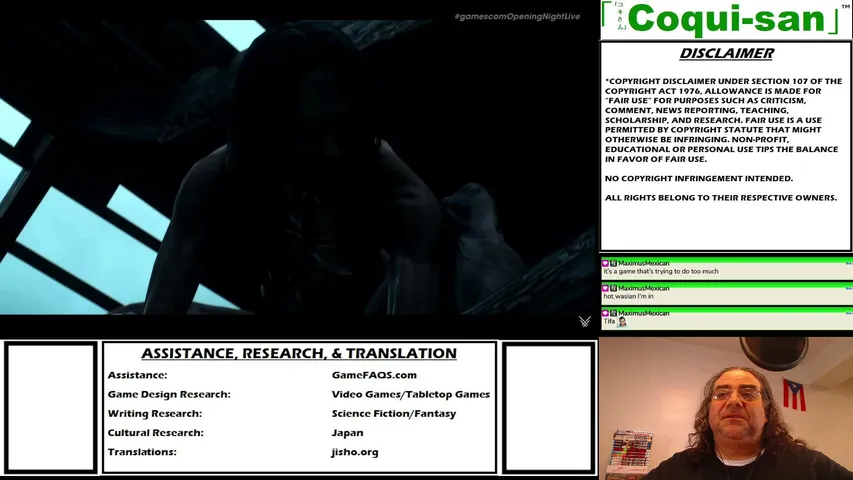853x480 pixels.
Task: Click the empty white box right of research panel
Action: pyautogui.click(x=548, y=407)
